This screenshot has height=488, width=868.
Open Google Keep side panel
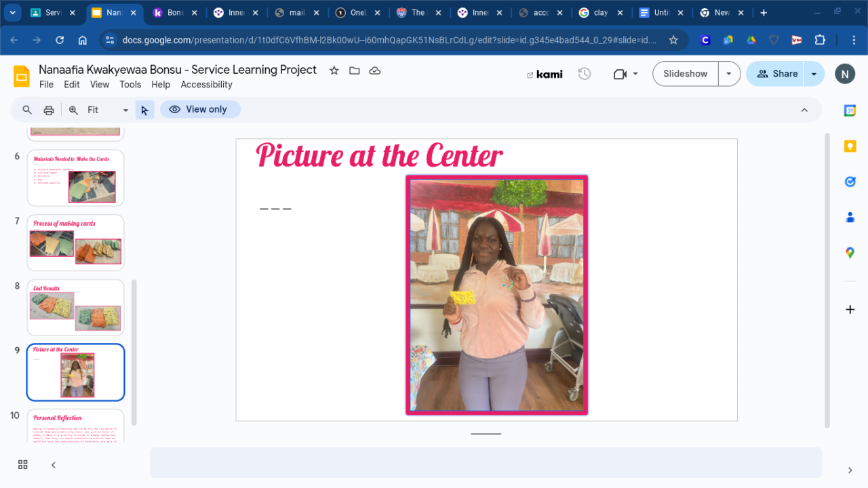[850, 146]
